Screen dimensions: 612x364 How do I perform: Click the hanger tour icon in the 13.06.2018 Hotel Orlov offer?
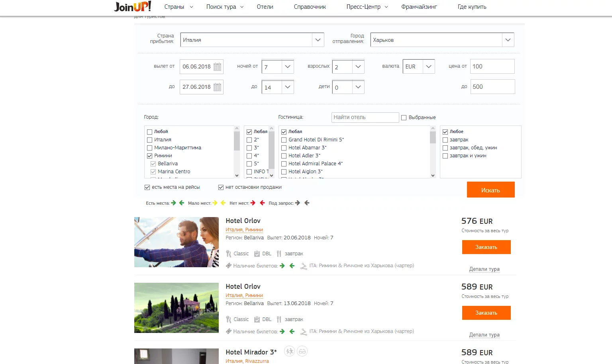(304, 332)
